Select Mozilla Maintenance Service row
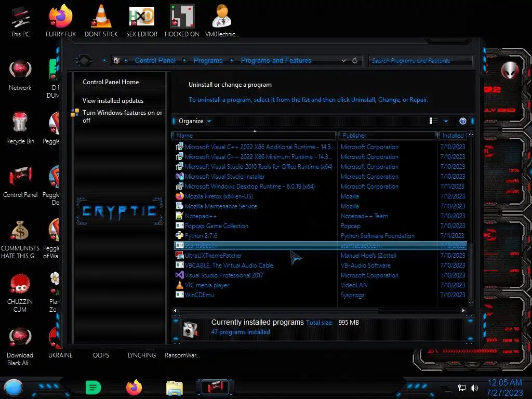The width and height of the screenshot is (532, 399). click(x=321, y=206)
